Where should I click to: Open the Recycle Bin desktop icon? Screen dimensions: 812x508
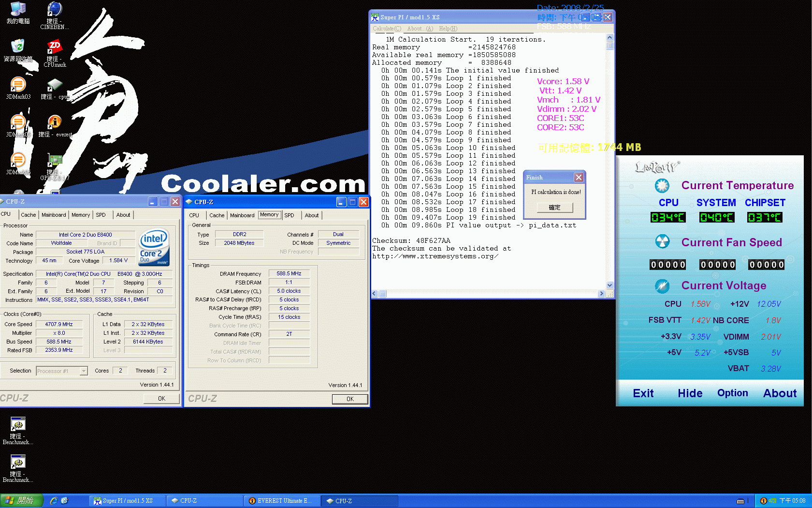[x=18, y=51]
